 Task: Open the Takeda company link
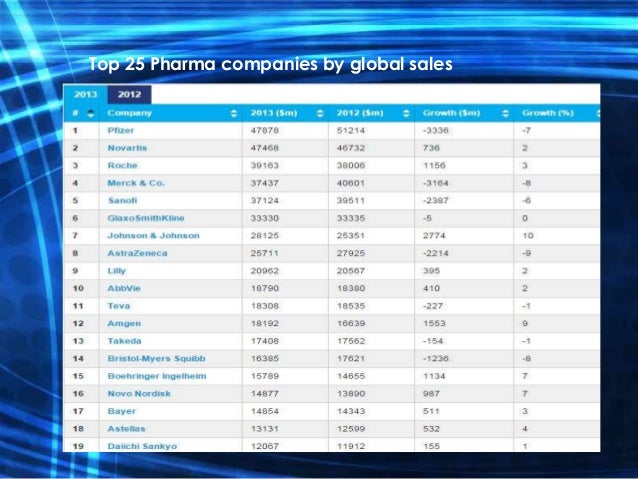[x=125, y=341]
